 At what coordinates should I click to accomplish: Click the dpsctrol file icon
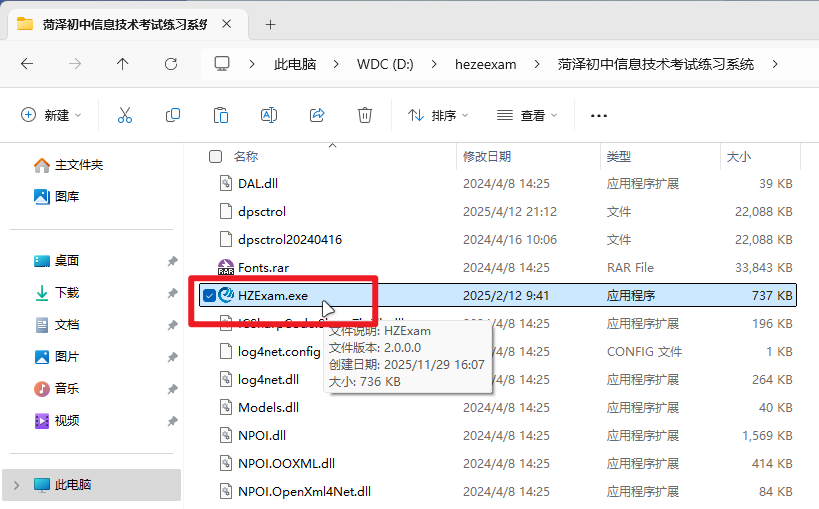point(226,211)
